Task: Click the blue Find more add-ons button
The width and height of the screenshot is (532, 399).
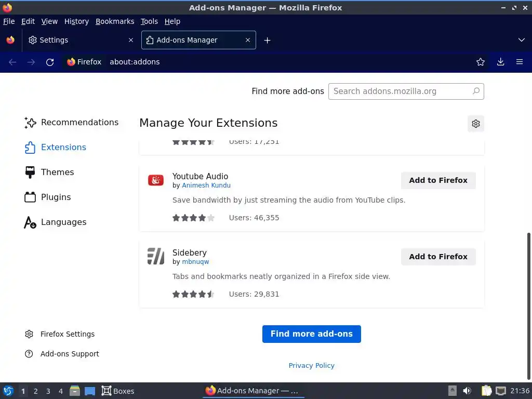Action: pyautogui.click(x=312, y=334)
